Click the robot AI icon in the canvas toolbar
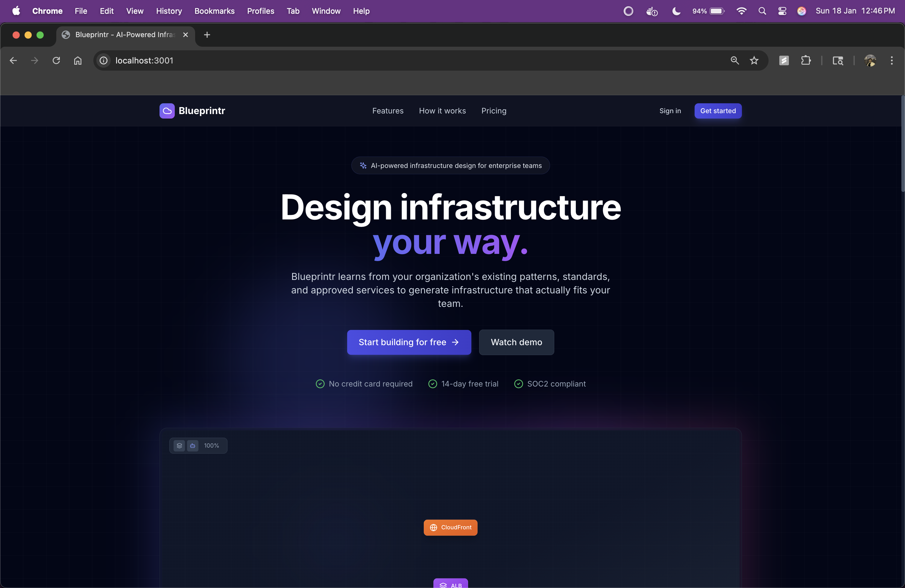Viewport: 905px width, 588px height. (x=193, y=445)
